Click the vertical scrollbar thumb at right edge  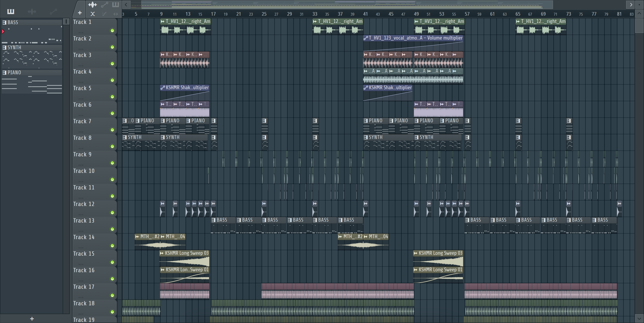639,25
